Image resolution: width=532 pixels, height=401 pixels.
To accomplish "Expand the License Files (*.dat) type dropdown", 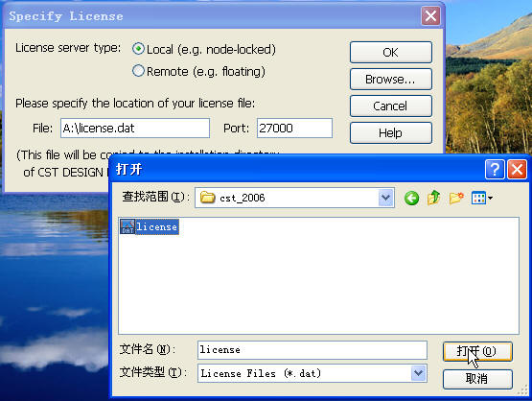I will [x=418, y=373].
